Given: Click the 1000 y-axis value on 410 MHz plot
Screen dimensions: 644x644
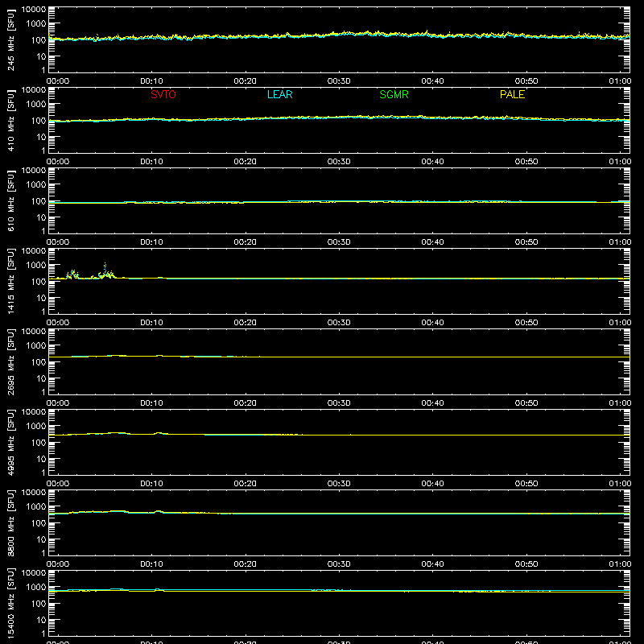Looking at the screenshot, I should (36, 105).
